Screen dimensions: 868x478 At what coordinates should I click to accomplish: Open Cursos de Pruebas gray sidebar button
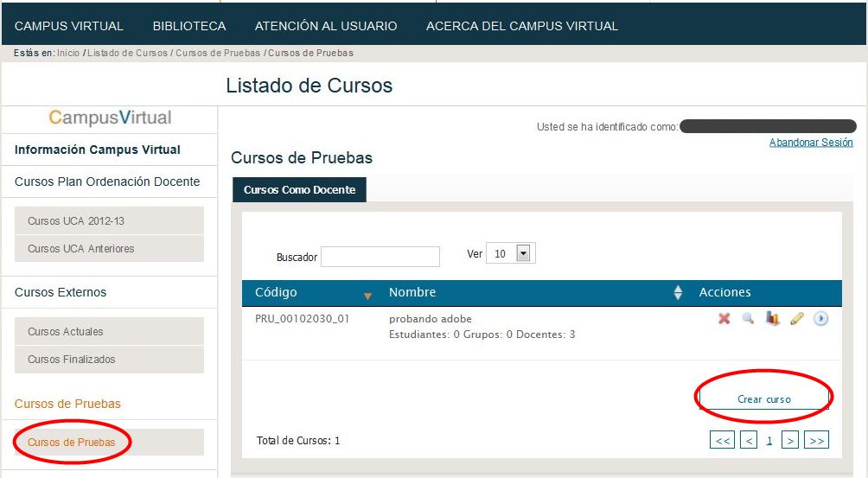(x=109, y=442)
